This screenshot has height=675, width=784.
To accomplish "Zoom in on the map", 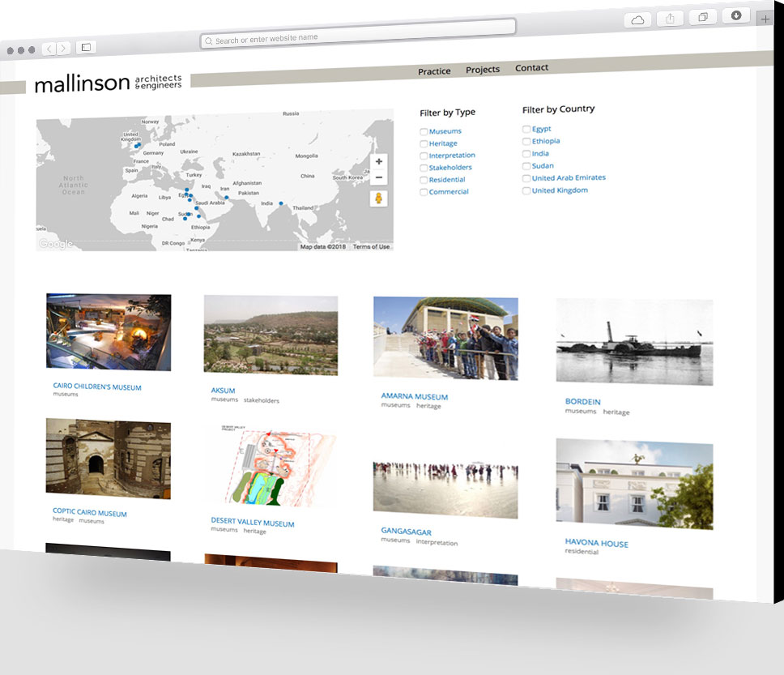I will [x=379, y=161].
